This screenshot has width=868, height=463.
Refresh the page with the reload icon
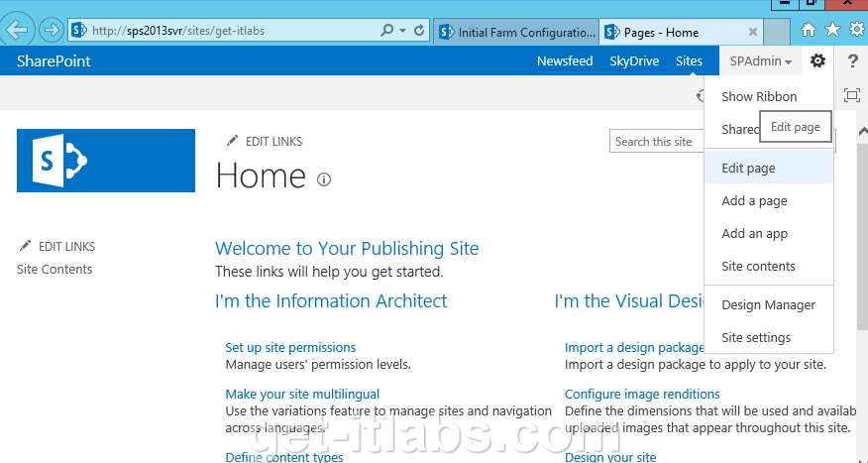(419, 31)
